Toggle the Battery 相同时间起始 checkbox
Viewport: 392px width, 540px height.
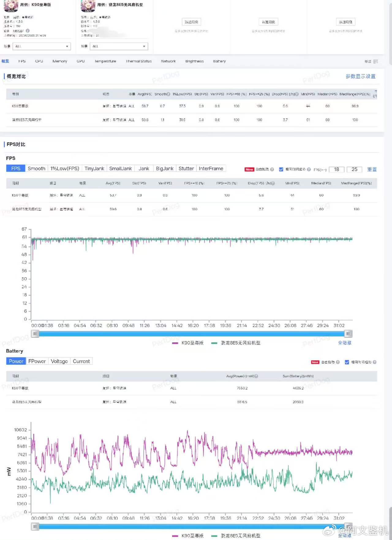pyautogui.click(x=347, y=362)
